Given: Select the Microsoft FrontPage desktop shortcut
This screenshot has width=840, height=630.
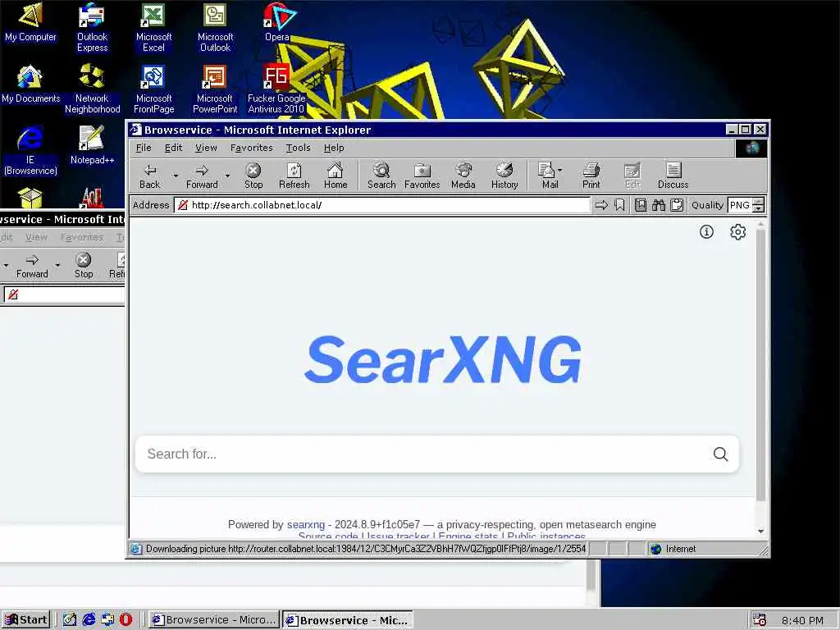Looking at the screenshot, I should (x=153, y=89).
